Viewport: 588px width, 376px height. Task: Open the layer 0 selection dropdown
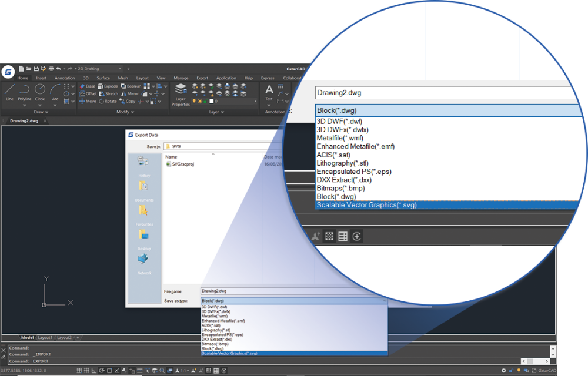click(x=255, y=101)
